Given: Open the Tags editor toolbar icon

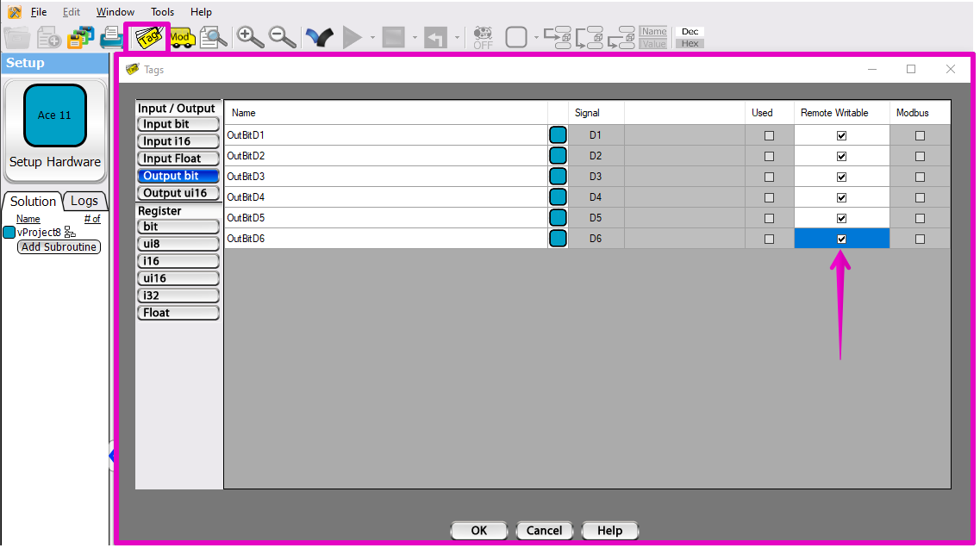Looking at the screenshot, I should (147, 38).
